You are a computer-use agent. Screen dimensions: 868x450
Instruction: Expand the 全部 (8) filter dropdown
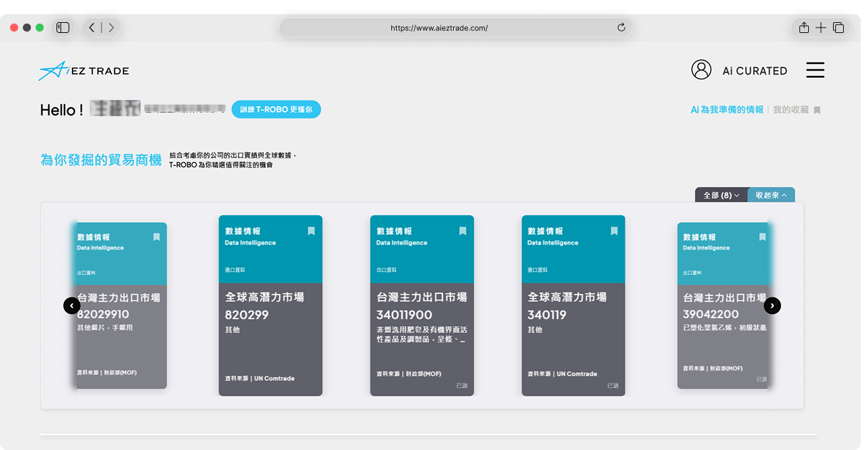pyautogui.click(x=721, y=195)
